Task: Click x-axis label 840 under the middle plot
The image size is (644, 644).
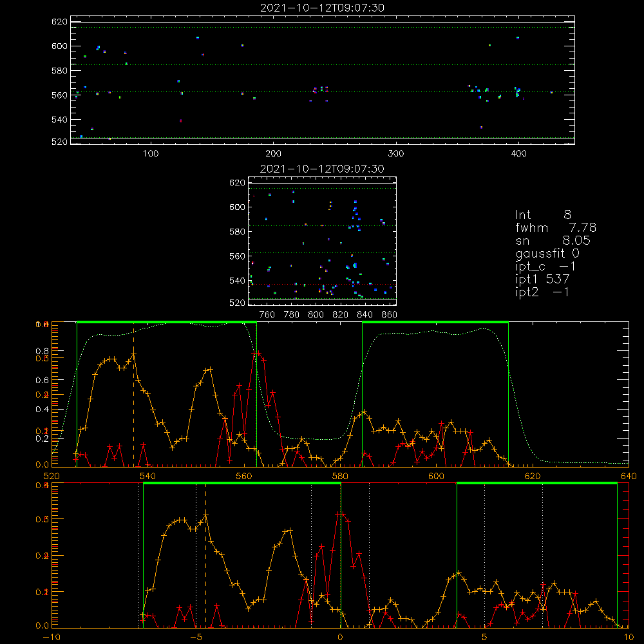Action: pos(365,315)
